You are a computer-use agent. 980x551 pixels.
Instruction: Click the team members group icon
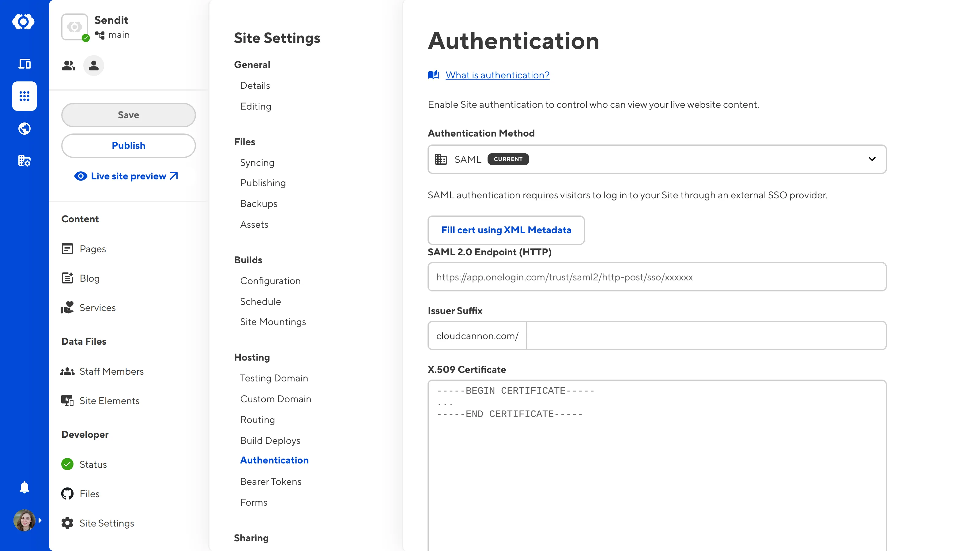[69, 66]
